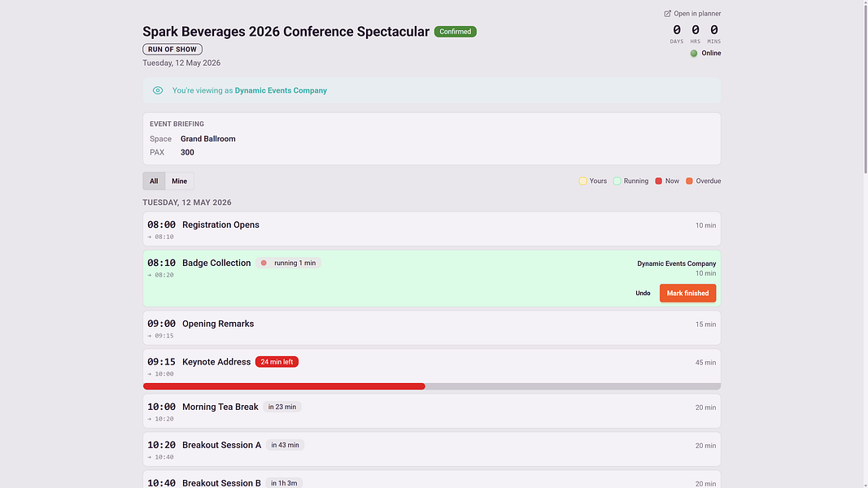Open the Breakout Session A row
The image size is (868, 488).
click(x=432, y=449)
